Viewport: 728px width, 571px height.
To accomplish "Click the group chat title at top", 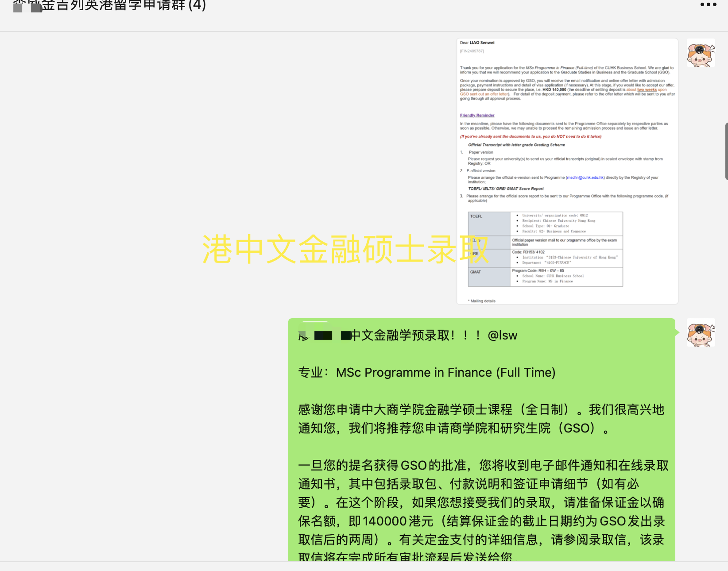I will (x=110, y=6).
